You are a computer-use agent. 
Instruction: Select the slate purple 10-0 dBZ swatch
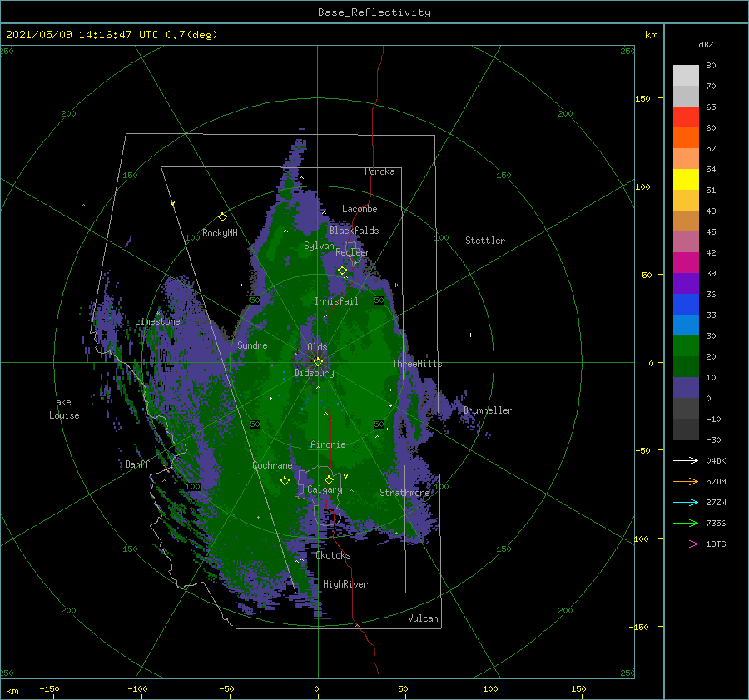(x=686, y=388)
